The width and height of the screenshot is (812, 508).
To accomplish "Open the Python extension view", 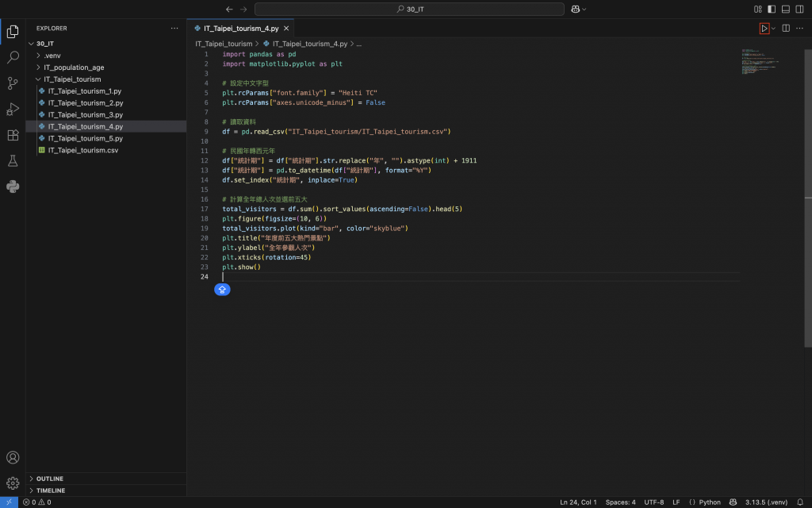I will tap(13, 187).
